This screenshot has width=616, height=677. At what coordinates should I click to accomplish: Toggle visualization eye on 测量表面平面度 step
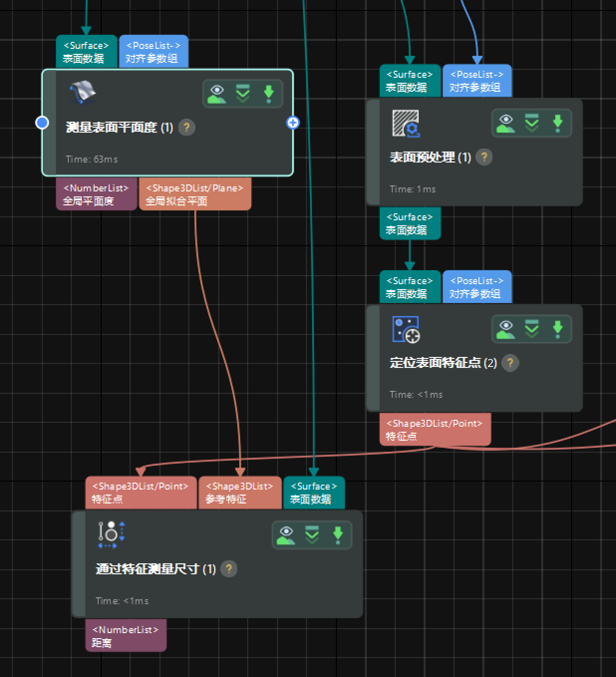[217, 94]
